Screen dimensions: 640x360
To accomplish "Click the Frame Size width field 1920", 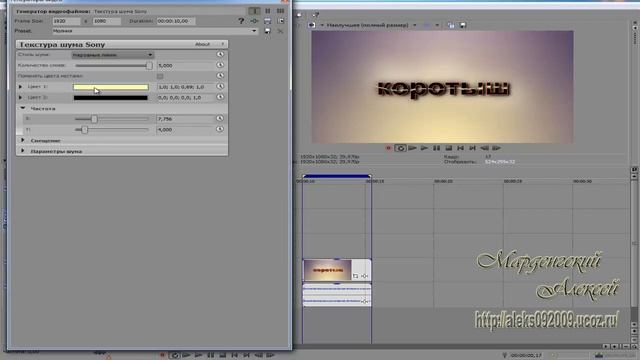I will tap(66, 21).
